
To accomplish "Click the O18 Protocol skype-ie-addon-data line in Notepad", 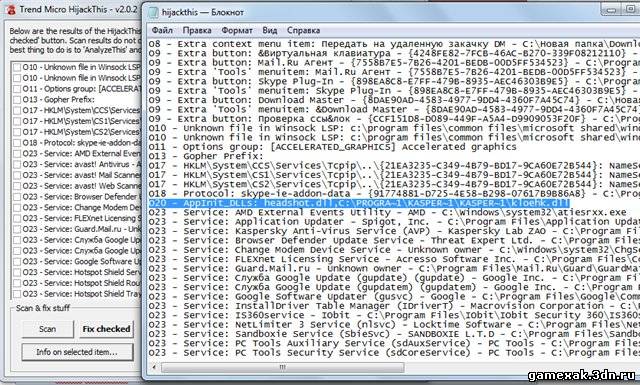I will (x=394, y=194).
